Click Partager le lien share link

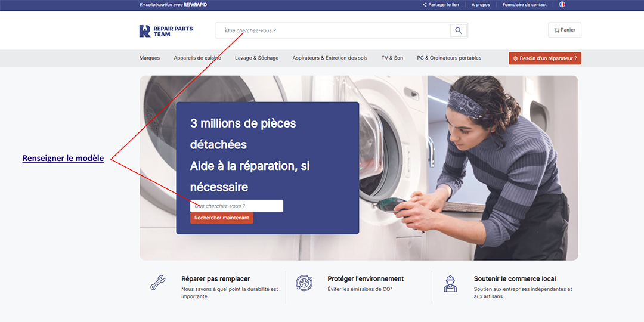tap(441, 5)
